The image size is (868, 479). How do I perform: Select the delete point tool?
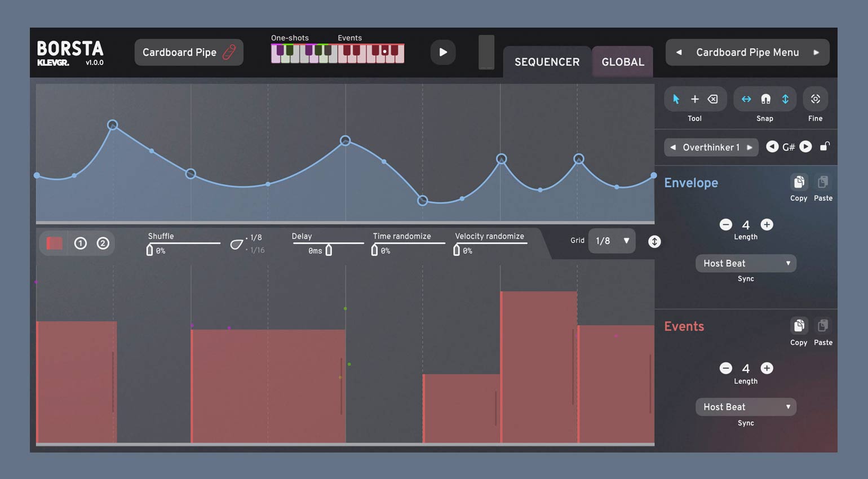pos(713,99)
